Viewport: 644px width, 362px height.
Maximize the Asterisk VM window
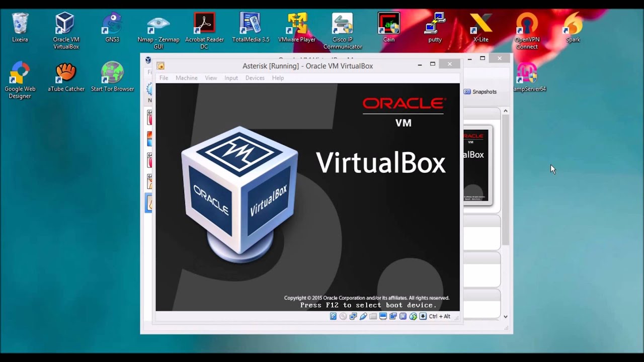click(x=432, y=64)
